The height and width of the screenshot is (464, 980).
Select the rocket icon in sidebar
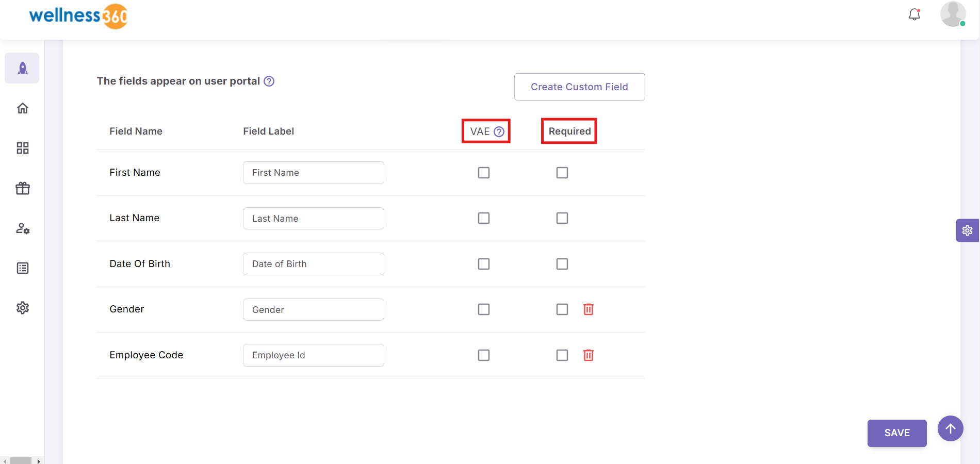(x=22, y=68)
